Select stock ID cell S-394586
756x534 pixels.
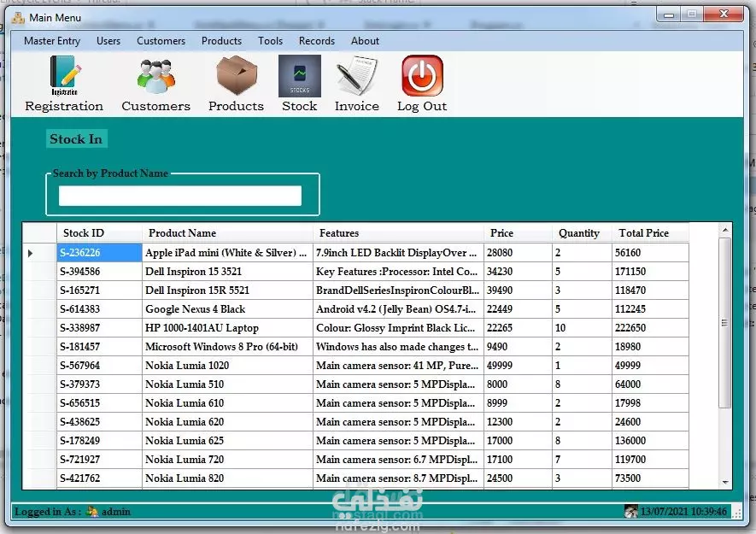(x=99, y=272)
